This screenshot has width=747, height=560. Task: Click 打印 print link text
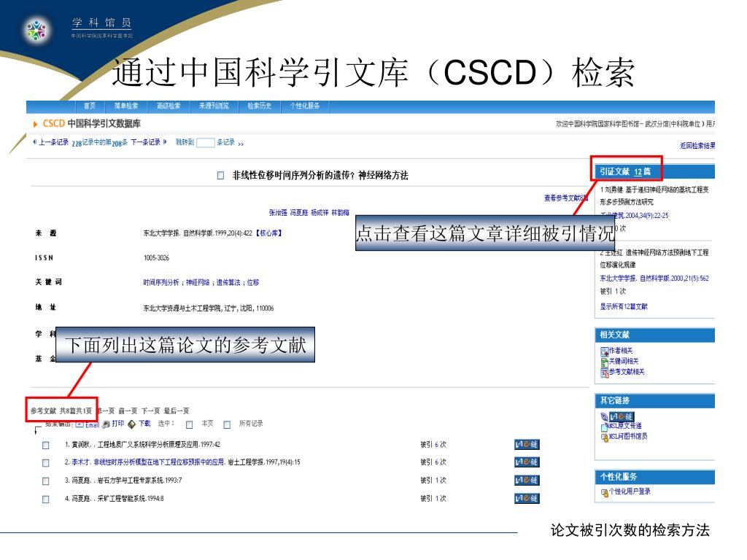tap(118, 423)
